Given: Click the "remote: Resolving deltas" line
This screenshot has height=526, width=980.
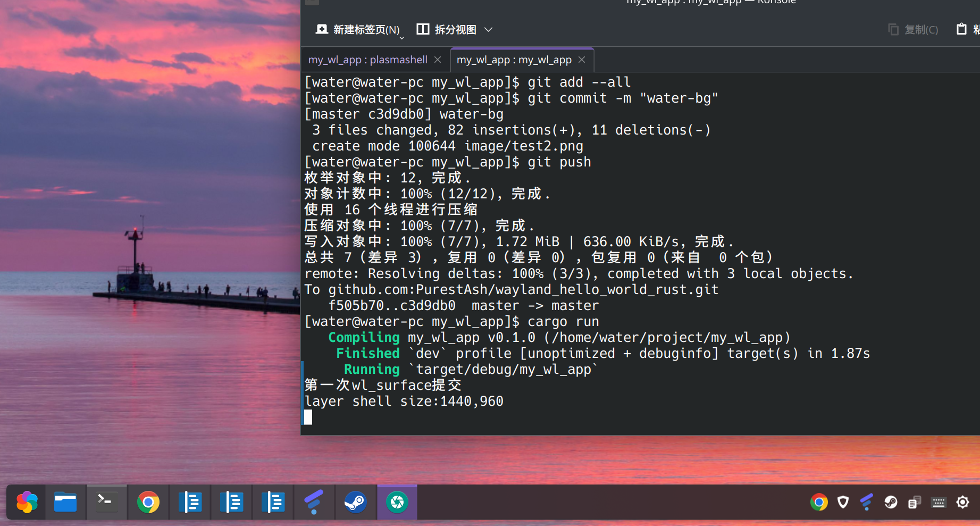Looking at the screenshot, I should point(579,274).
